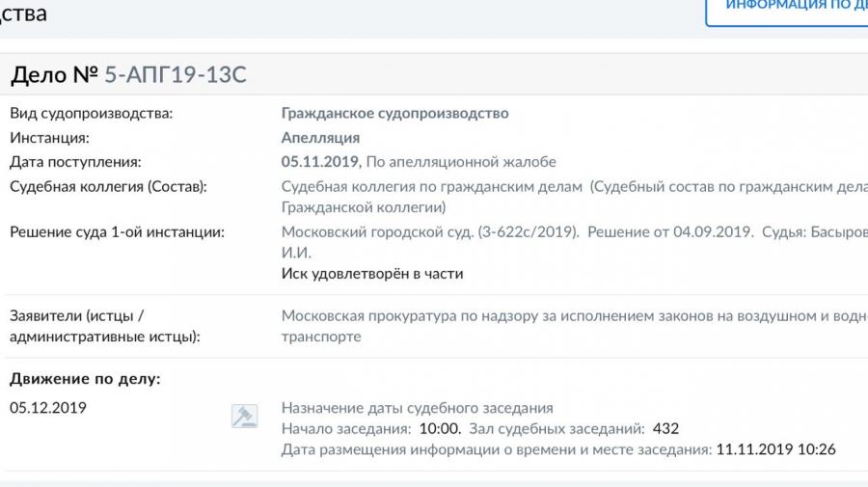This screenshot has height=487, width=868.
Task: Open the 'ИНФОРМАЦИЯ ПО ДЕЛУ' button
Action: click(x=787, y=11)
